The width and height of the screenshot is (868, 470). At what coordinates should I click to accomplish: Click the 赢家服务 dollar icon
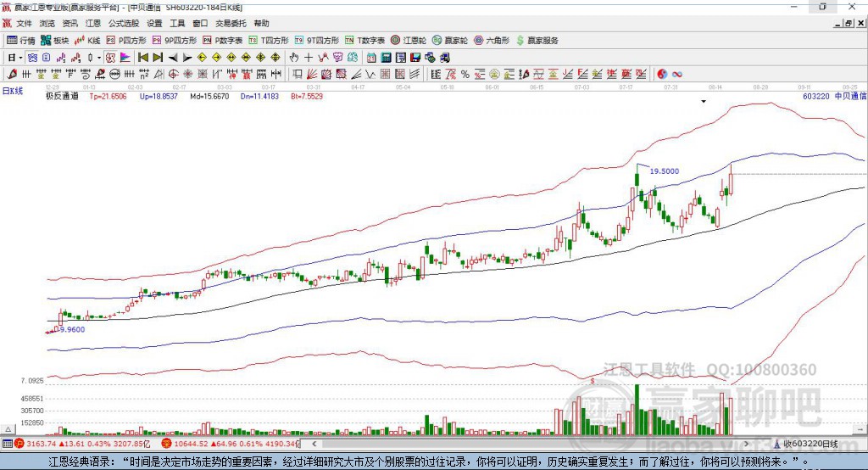[x=520, y=41]
